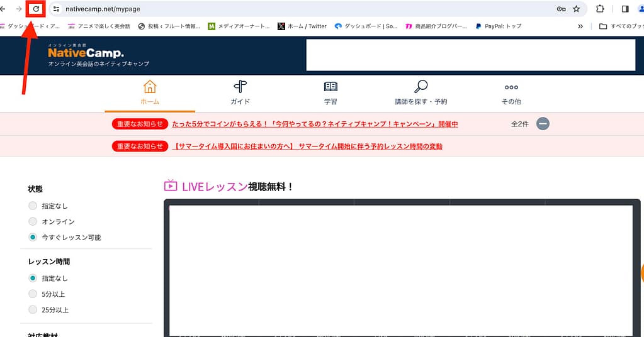Go back with the browser back arrow

[x=3, y=9]
